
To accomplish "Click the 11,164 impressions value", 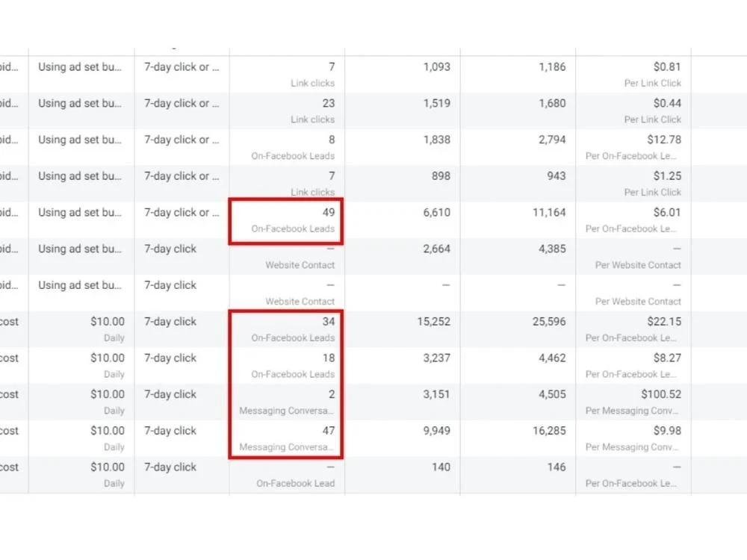I will tap(549, 212).
